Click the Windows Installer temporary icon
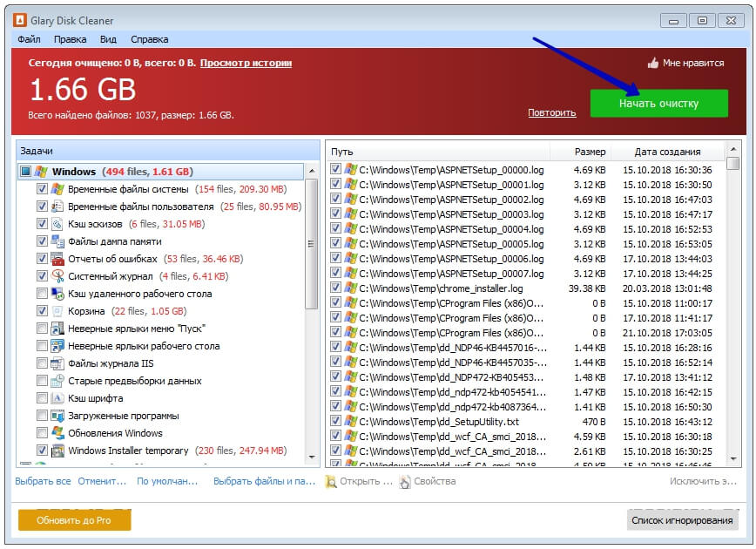The width and height of the screenshot is (756, 549). point(57,451)
